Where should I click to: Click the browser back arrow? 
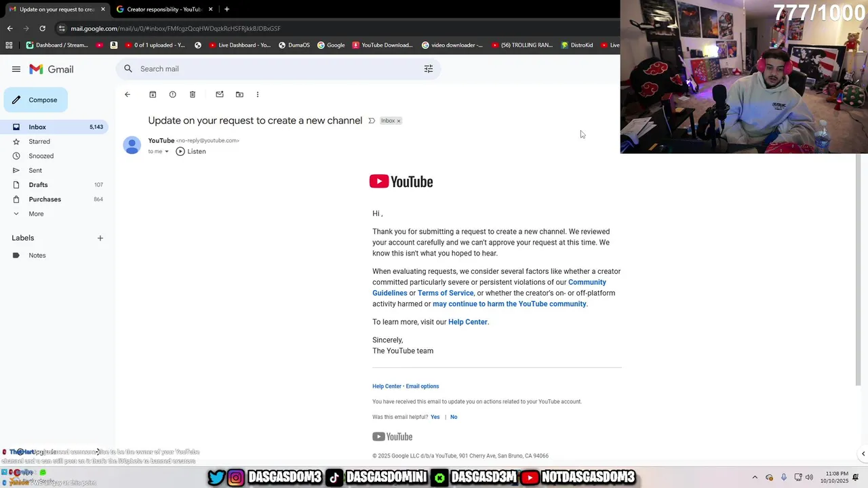[9, 28]
